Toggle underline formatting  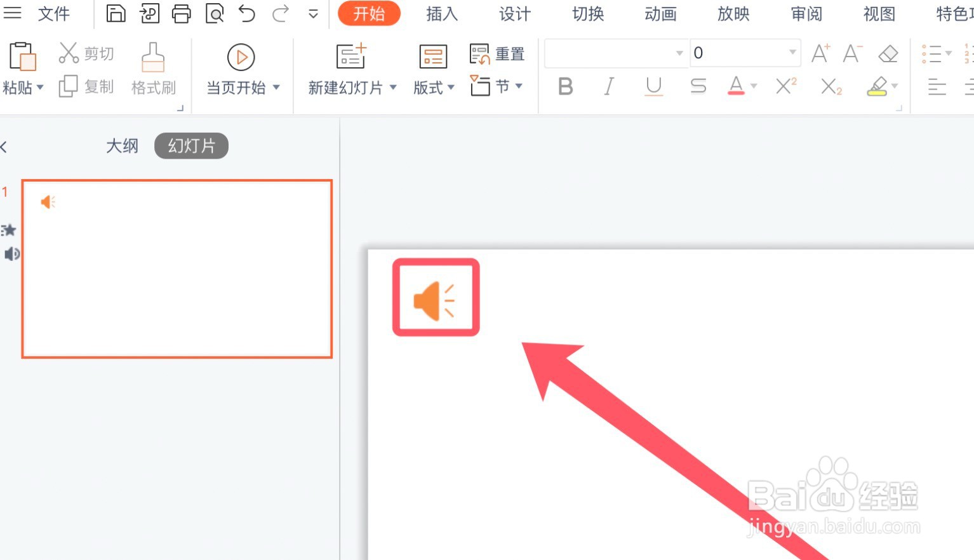click(653, 86)
